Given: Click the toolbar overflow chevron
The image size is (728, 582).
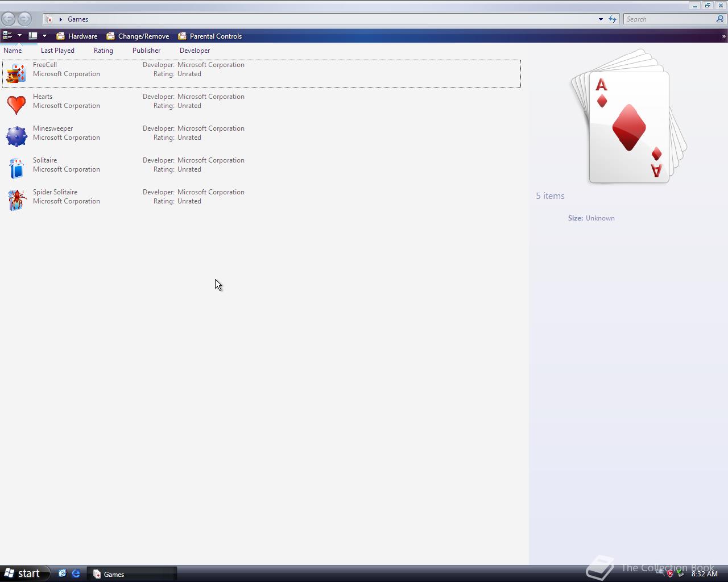Looking at the screenshot, I should pos(723,36).
